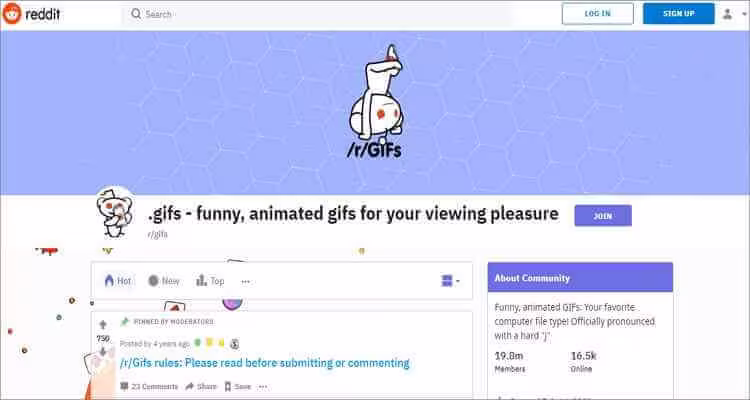Share the pinned rules post
The image size is (750, 400).
tap(201, 386)
